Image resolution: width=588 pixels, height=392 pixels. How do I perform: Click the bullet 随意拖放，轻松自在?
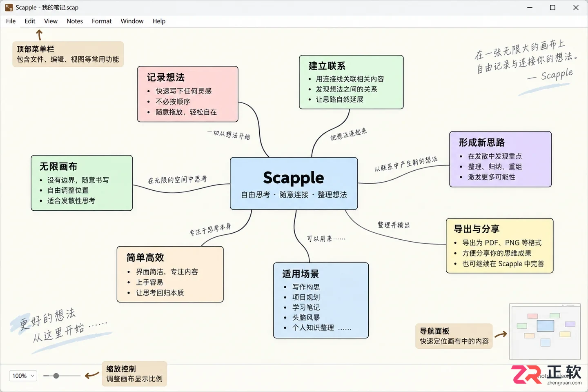click(186, 112)
